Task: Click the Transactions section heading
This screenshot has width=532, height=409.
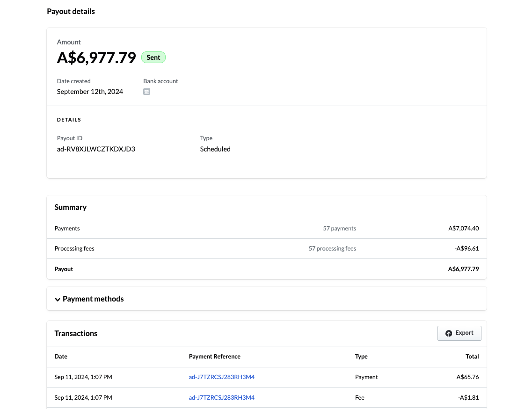Action: point(76,333)
